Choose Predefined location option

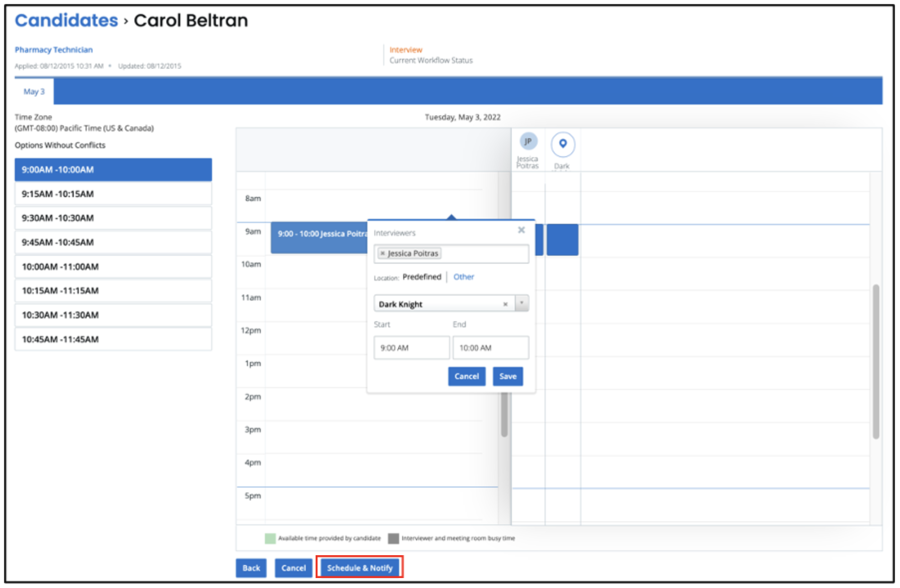click(x=422, y=277)
